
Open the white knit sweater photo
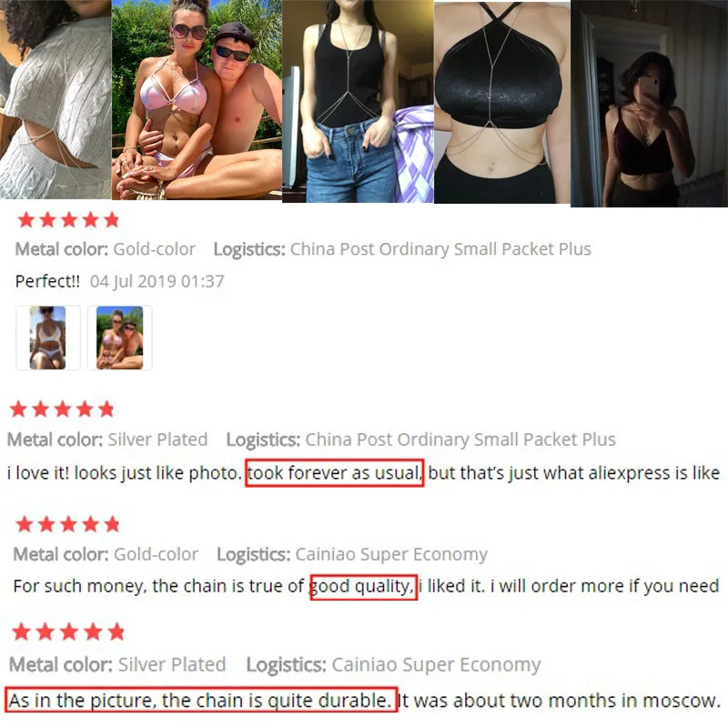[56, 99]
